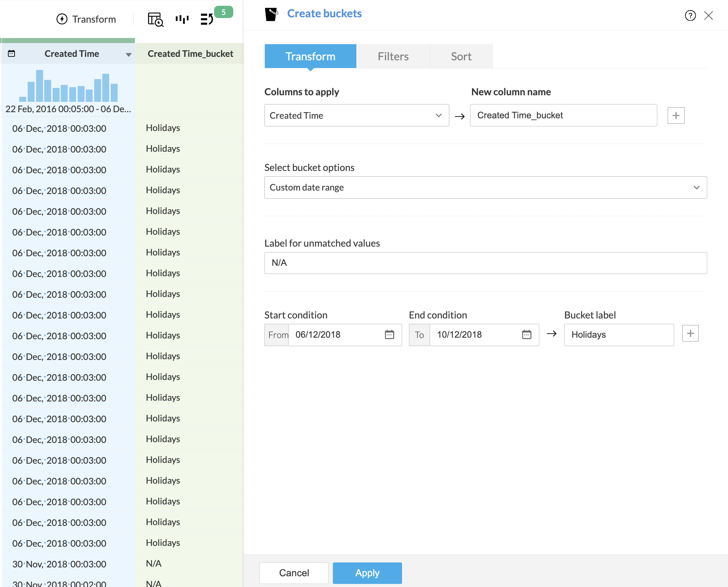Switch to the Sort tab
This screenshot has height=587, width=728.
point(461,56)
